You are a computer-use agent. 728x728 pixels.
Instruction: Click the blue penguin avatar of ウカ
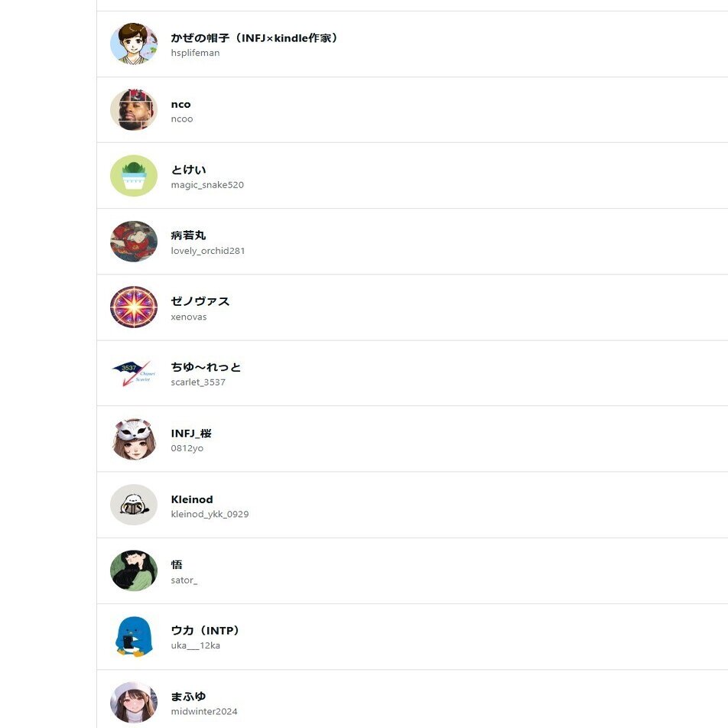(134, 636)
